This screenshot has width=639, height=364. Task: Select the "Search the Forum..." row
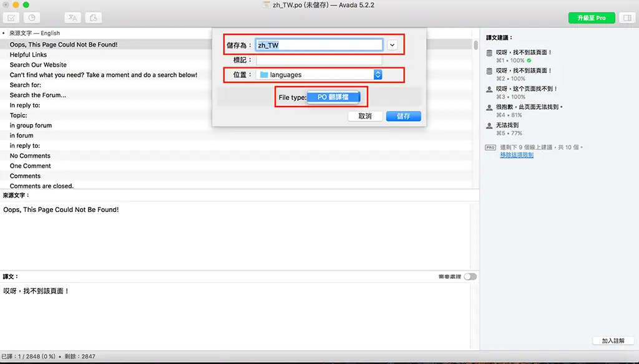(x=237, y=95)
